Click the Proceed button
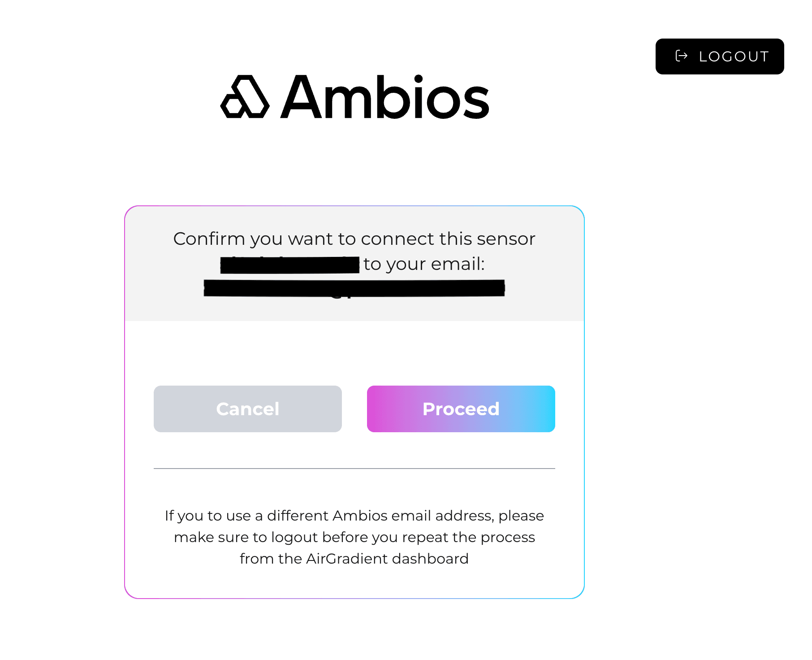The height and width of the screenshot is (660, 812). (461, 409)
